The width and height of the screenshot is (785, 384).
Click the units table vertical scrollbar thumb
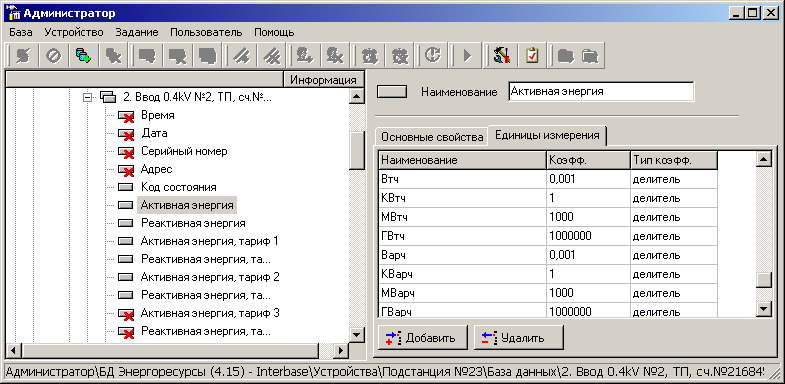763,279
